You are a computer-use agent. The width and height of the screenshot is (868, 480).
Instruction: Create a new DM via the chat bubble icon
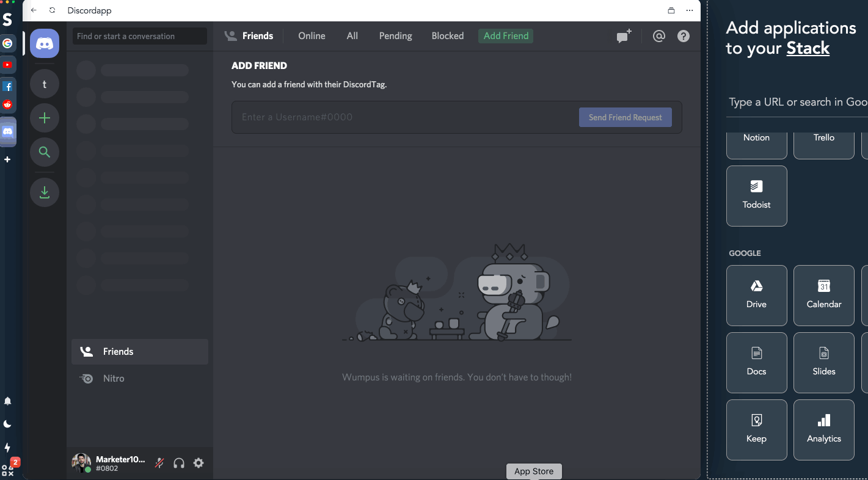click(x=623, y=36)
